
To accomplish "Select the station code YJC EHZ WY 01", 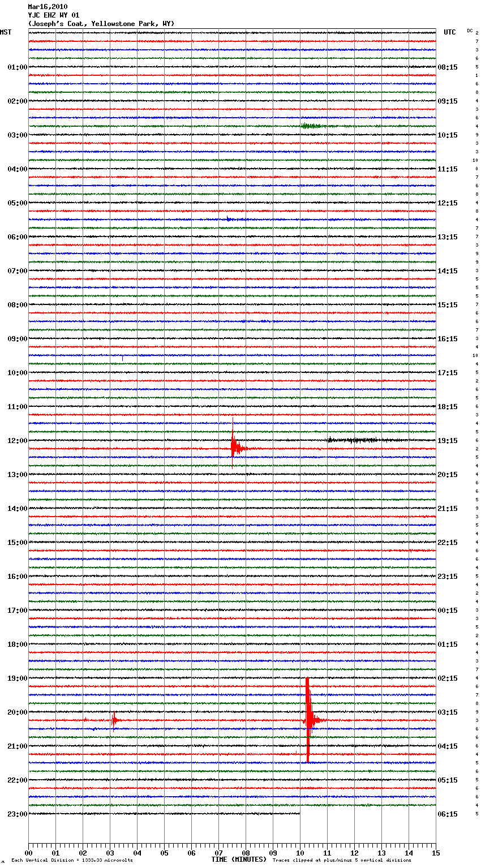I will [x=53, y=15].
